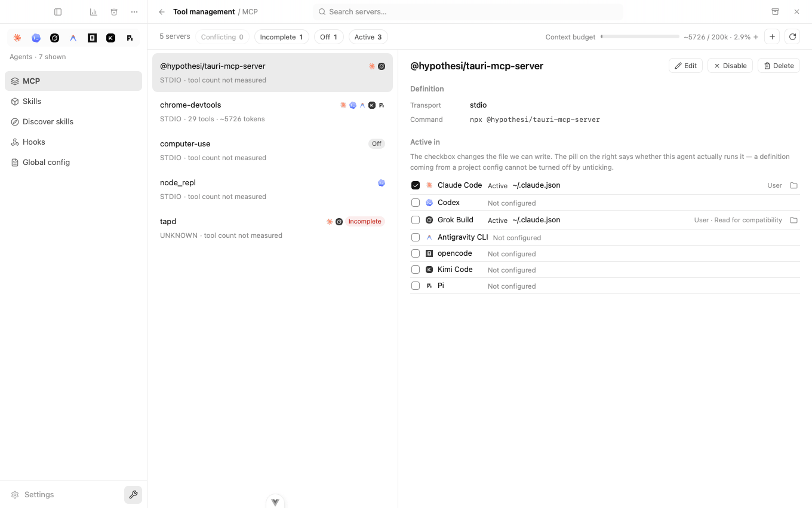Click the Grok icon on the tauri-mcp-server list row
812x508 pixels.
click(382, 66)
